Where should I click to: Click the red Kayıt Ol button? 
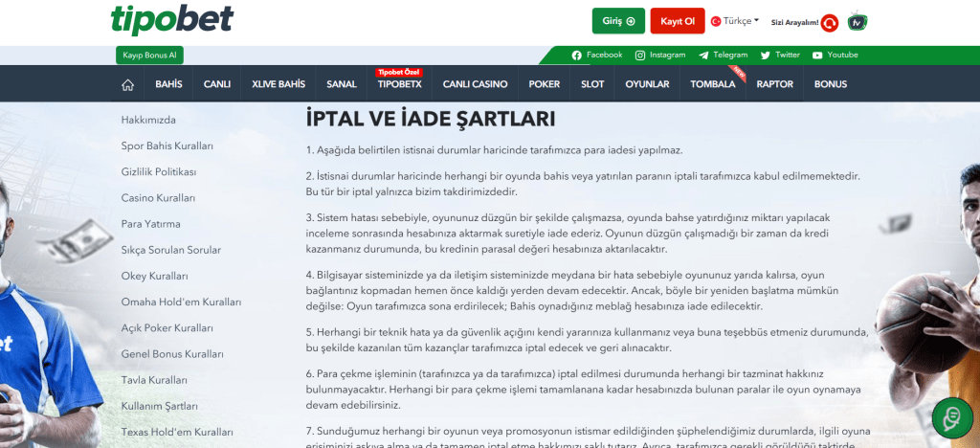(678, 21)
